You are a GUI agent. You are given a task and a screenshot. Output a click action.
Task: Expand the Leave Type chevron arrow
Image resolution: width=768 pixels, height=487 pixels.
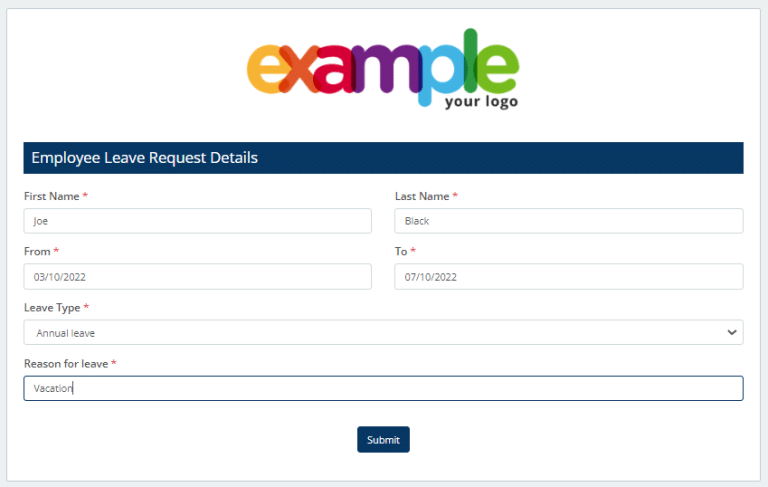pyautogui.click(x=732, y=333)
